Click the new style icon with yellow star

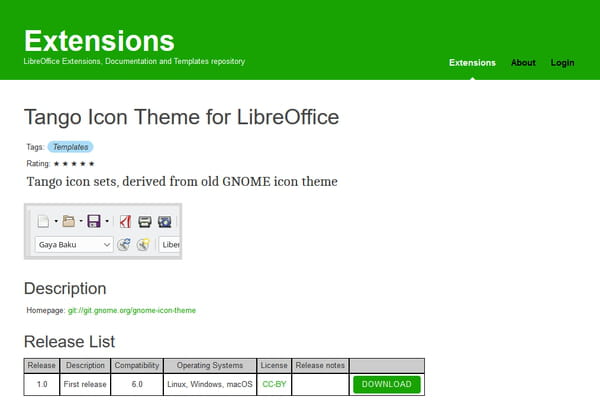coord(143,244)
